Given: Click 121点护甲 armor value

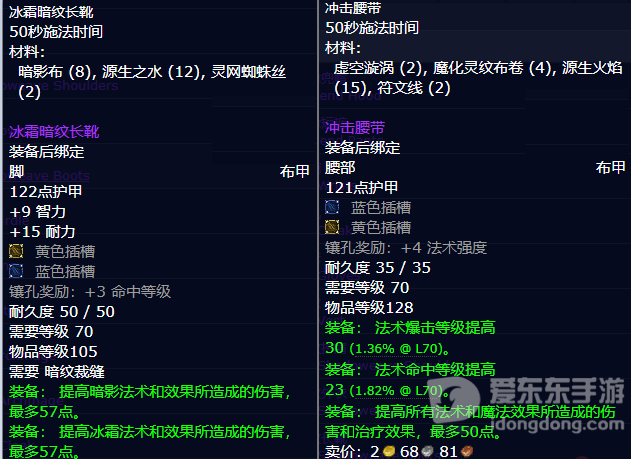Looking at the screenshot, I should pyautogui.click(x=361, y=187).
